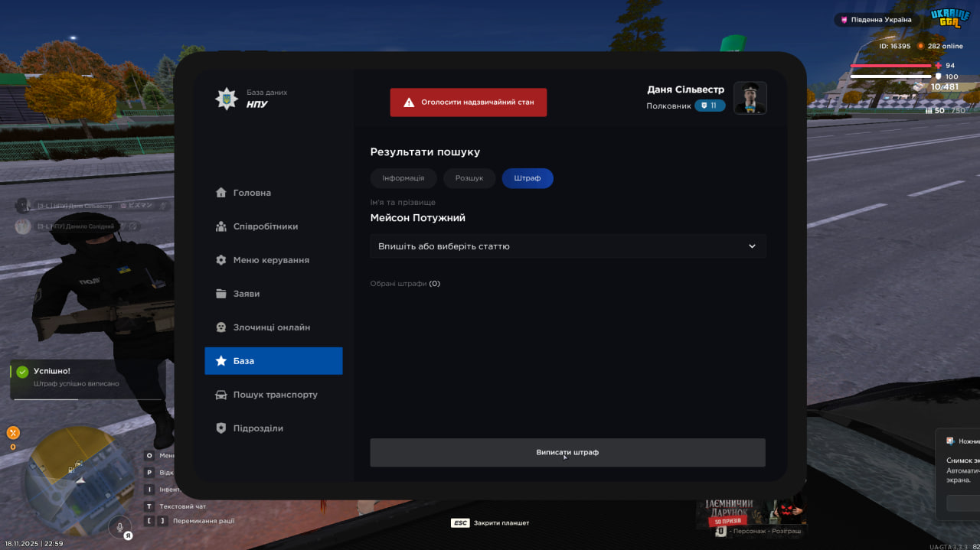Viewport: 980px width, 550px height.
Task: Click Оголосити надзвичайний стан button
Action: point(469,102)
